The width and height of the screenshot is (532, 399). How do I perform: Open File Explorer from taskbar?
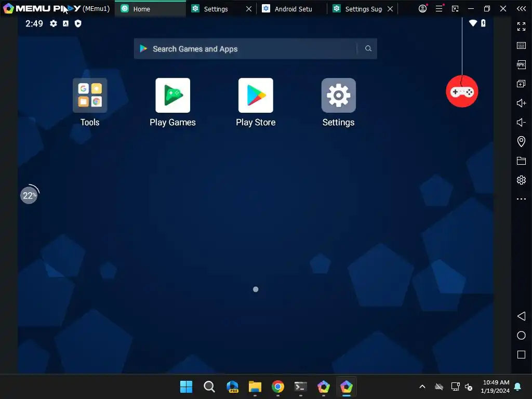[x=255, y=387]
